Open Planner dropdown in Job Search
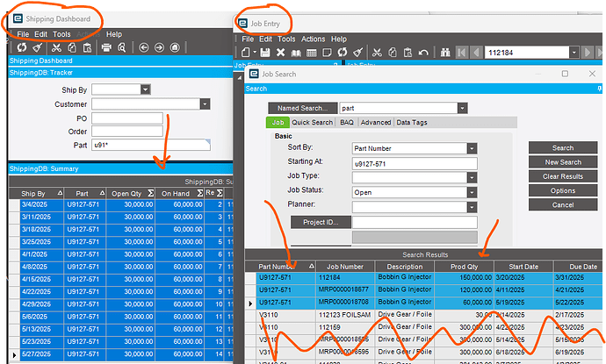606x364 pixels. pos(472,207)
